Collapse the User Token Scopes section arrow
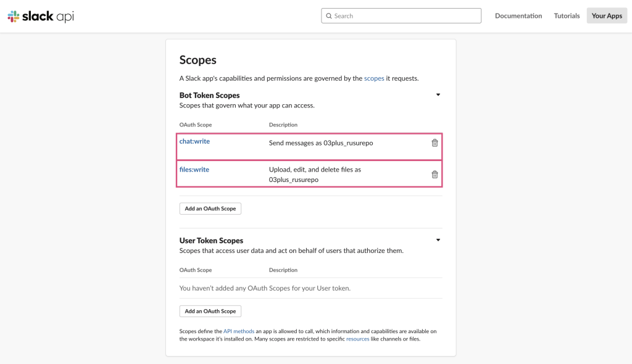 point(438,240)
